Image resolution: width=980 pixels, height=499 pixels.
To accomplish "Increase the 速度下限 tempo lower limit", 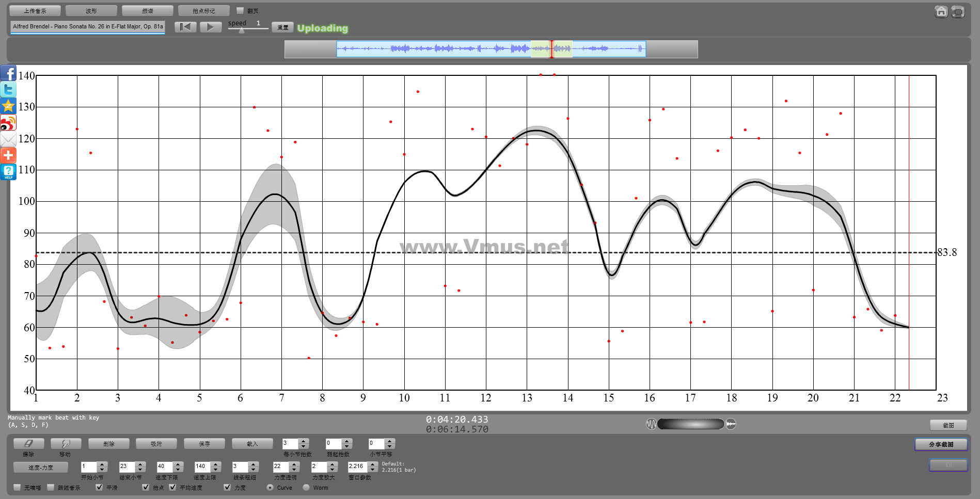I will pyautogui.click(x=178, y=464).
